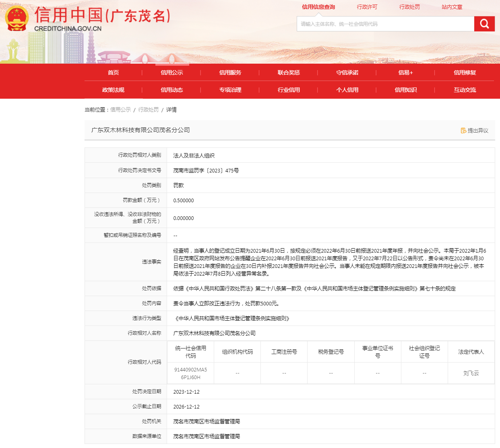Open the 信易+ menu item
Image resolution: width=500 pixels, height=448 pixels.
[406, 73]
